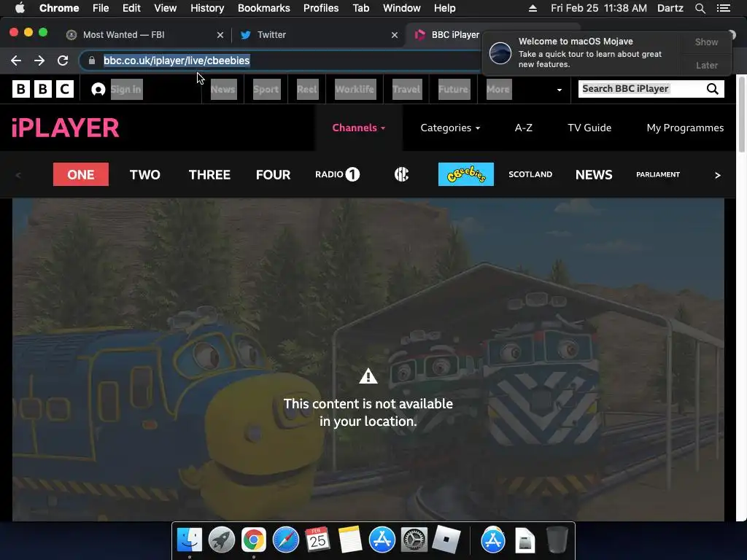Open System Preferences from the Dock
Image resolution: width=747 pixels, height=560 pixels.
[414, 540]
